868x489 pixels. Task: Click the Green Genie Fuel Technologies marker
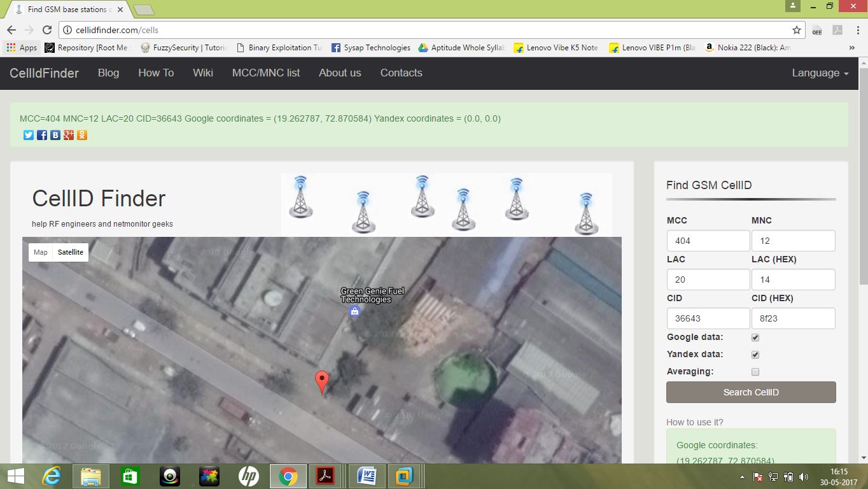pyautogui.click(x=355, y=311)
